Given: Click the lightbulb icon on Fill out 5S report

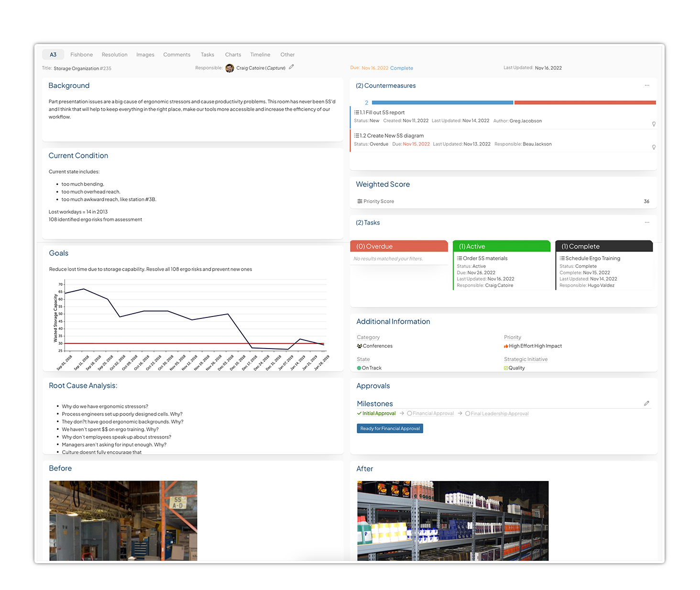Looking at the screenshot, I should 654,124.
